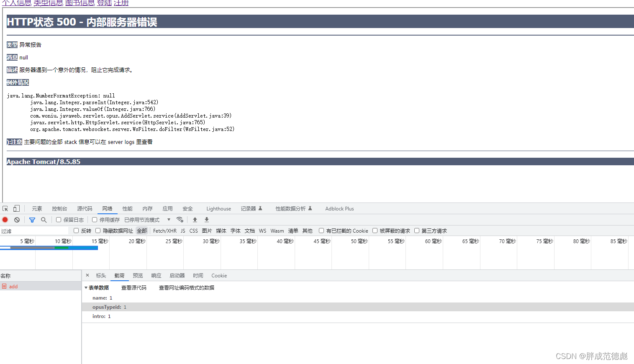
Task: Open the Lighthouse tab
Action: click(x=218, y=208)
